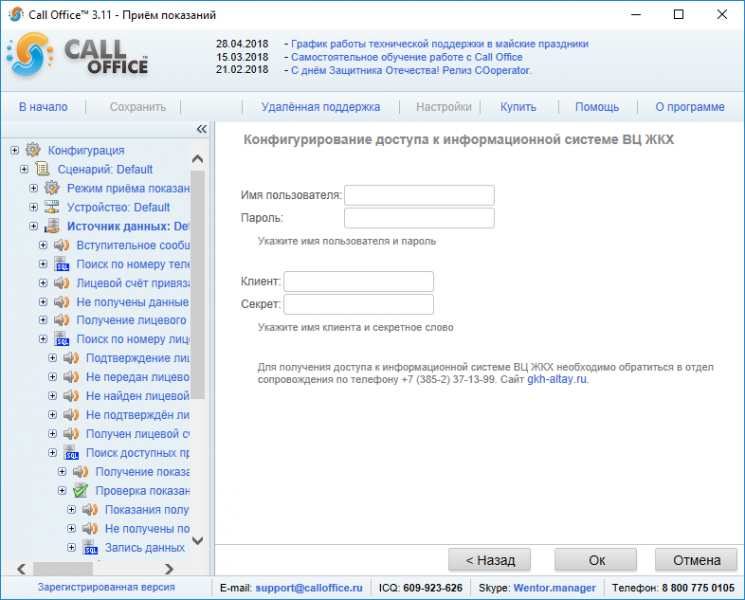Open the С днём Защитника Отечества news
Screen dimensions: 745x600
click(411, 70)
